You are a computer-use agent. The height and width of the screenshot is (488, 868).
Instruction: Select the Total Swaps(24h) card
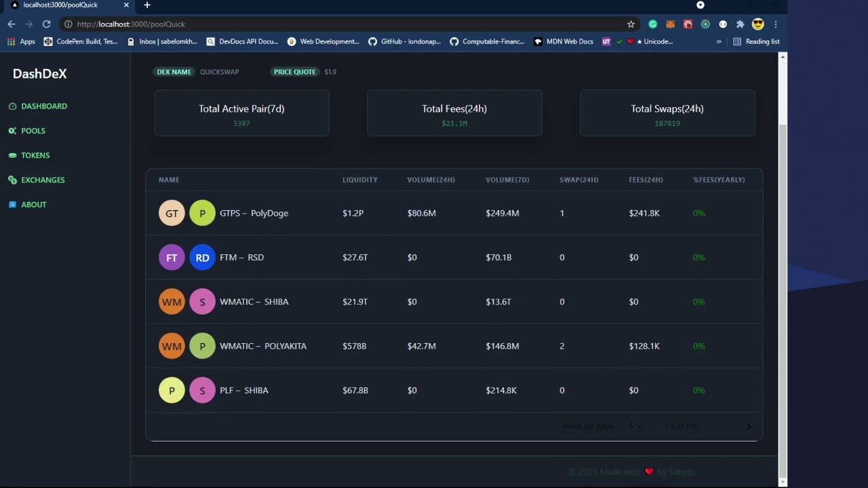tap(667, 113)
